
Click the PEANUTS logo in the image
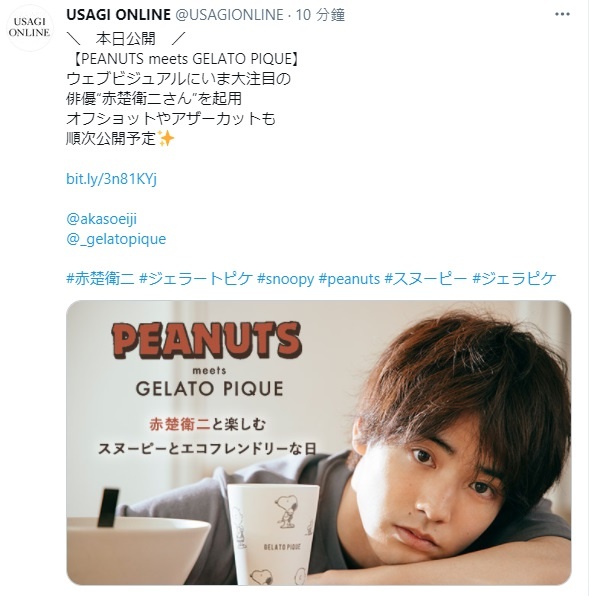206,341
